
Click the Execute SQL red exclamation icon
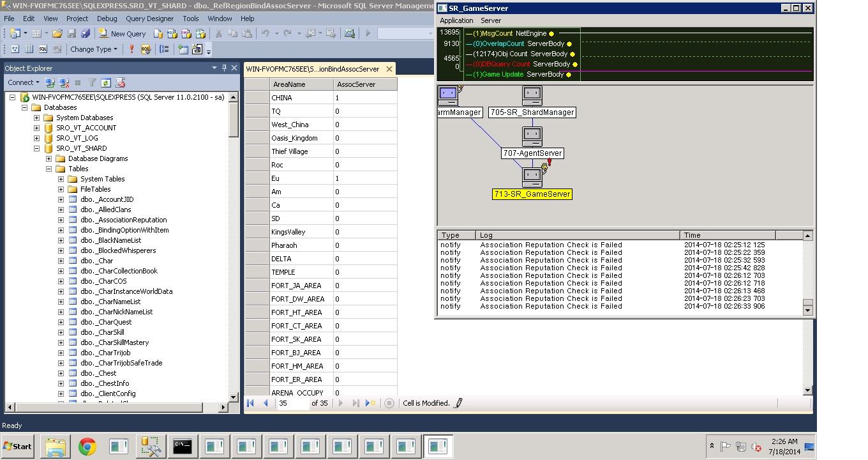click(132, 49)
